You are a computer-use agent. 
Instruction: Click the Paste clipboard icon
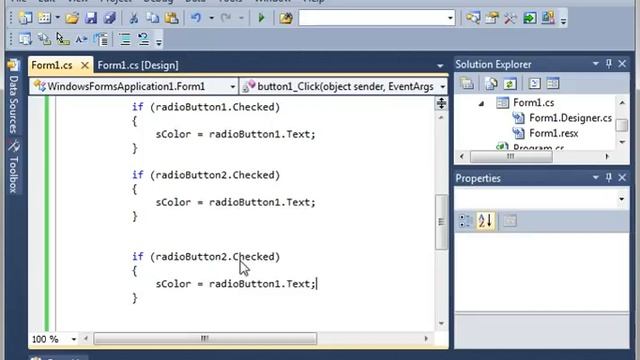click(x=171, y=18)
